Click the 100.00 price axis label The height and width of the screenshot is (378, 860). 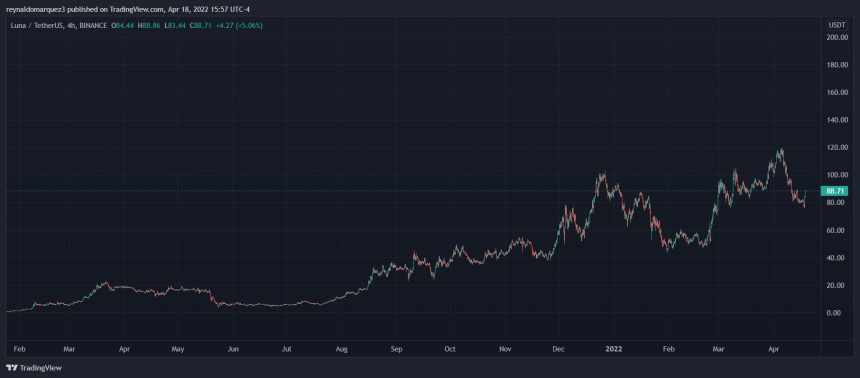coord(837,175)
